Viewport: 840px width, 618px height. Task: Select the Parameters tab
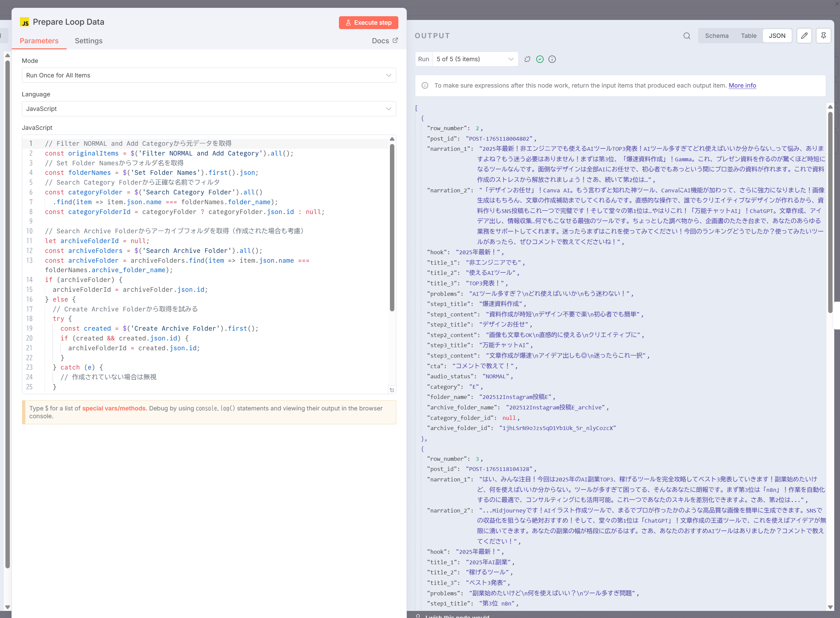[x=39, y=41]
